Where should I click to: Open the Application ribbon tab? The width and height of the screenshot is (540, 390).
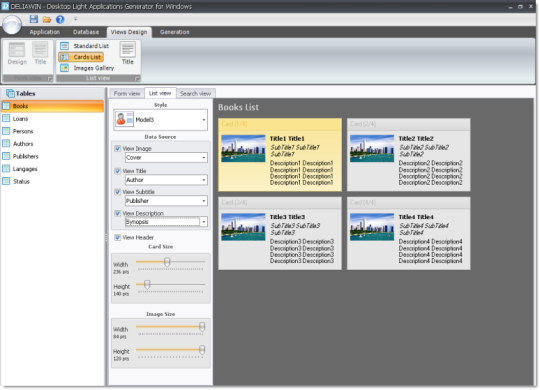click(45, 32)
